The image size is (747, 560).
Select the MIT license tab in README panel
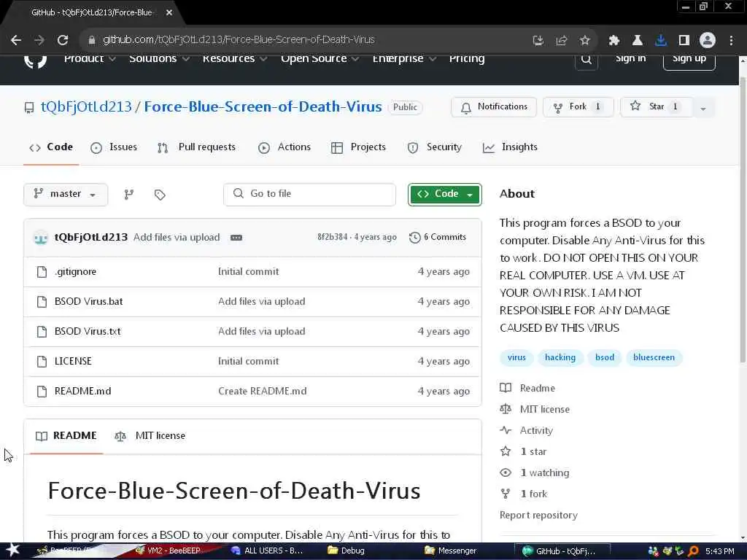[x=150, y=436]
